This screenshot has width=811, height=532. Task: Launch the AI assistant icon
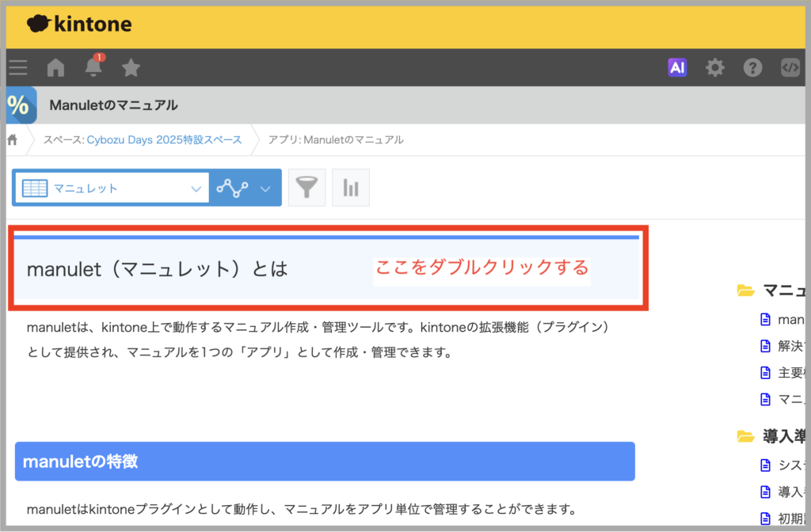tap(677, 68)
